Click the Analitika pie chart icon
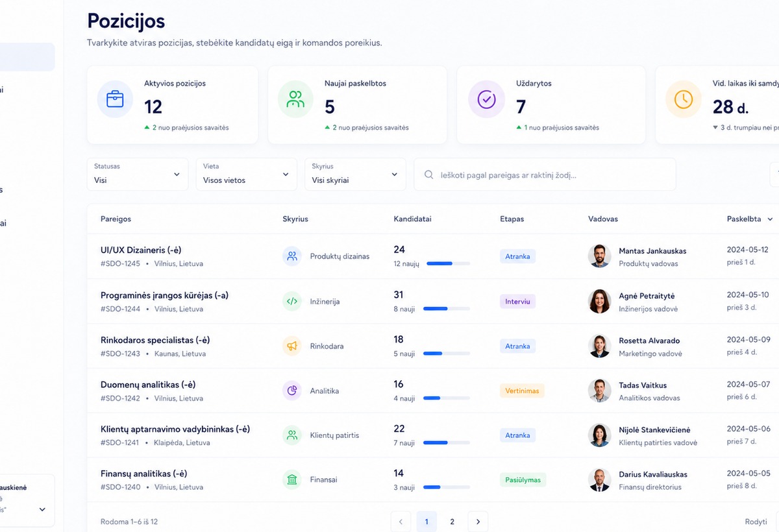Viewport: 779px width, 532px height. coord(292,391)
